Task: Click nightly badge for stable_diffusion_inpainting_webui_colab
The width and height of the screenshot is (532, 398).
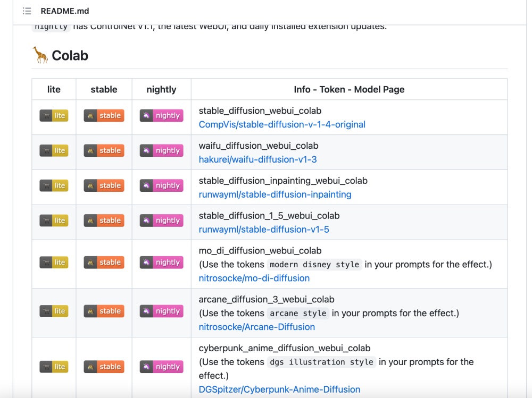Action: [161, 186]
